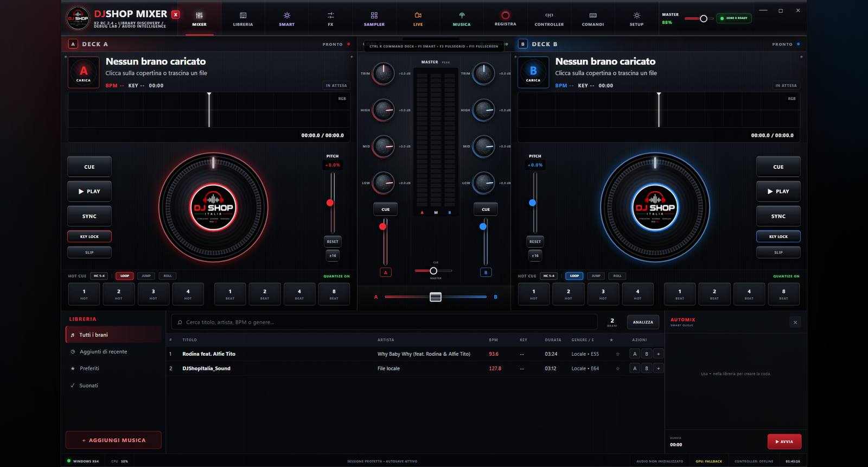This screenshot has width=868, height=467.
Task: Click Deck A pitch RESET button
Action: click(333, 242)
